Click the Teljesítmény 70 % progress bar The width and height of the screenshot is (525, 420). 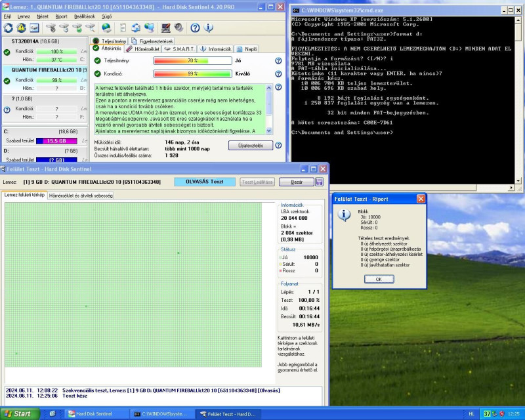(192, 60)
